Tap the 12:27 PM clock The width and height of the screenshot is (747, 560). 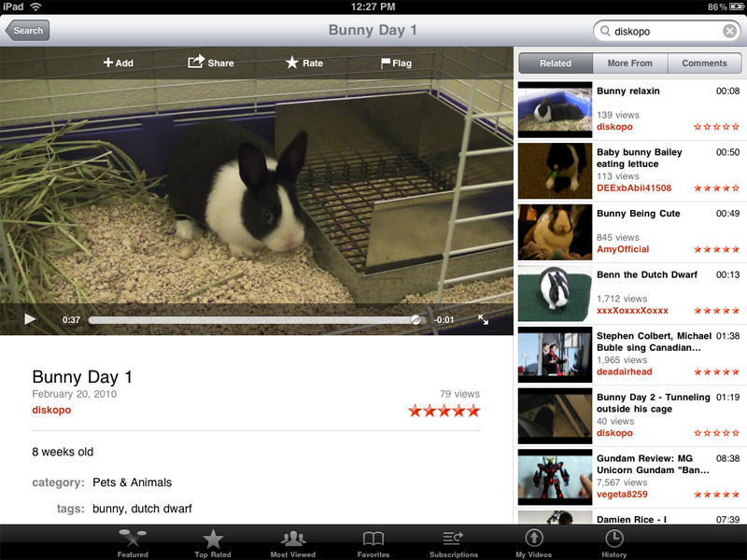(x=373, y=7)
